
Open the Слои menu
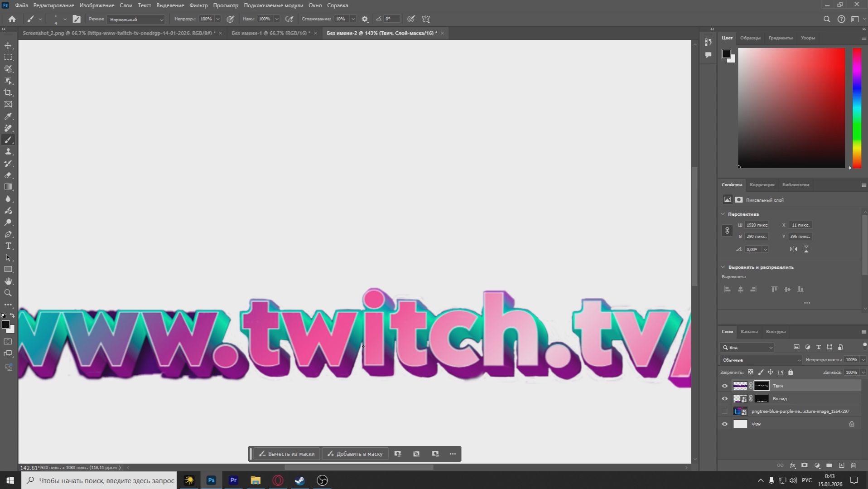coord(126,5)
